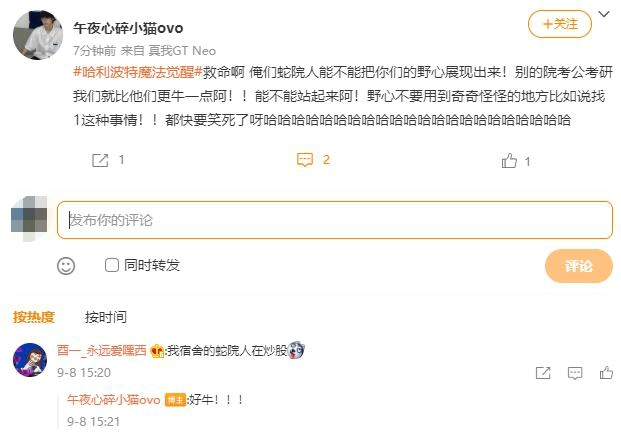Repost the 酉一_永远爱嘿西 comment
The height and width of the screenshot is (440, 621).
(x=543, y=373)
